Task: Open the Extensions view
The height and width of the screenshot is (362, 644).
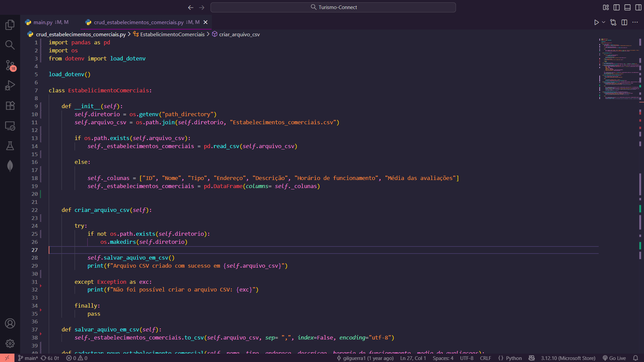Action: pyautogui.click(x=10, y=105)
